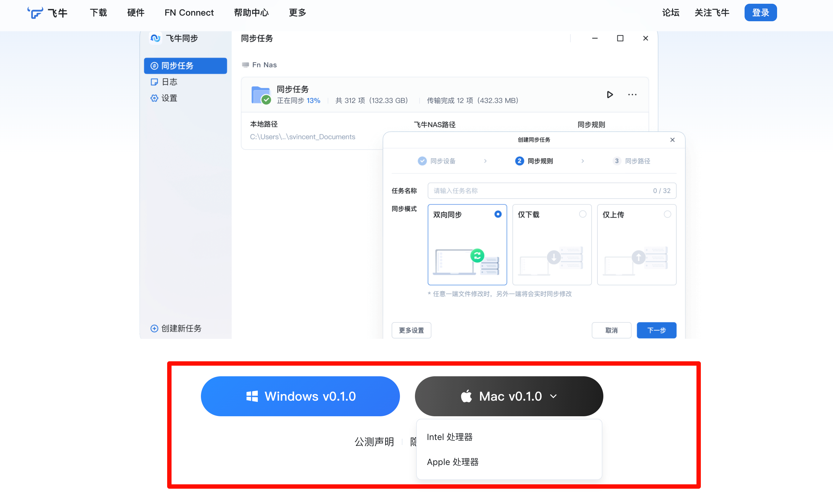Click the two-way sync illustration
The height and width of the screenshot is (504, 833).
(x=466, y=262)
